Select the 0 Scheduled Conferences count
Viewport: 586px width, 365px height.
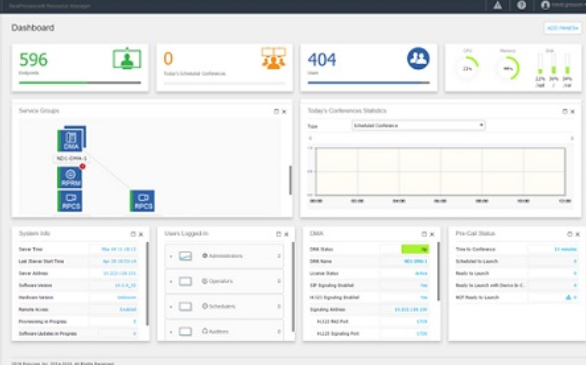point(168,59)
